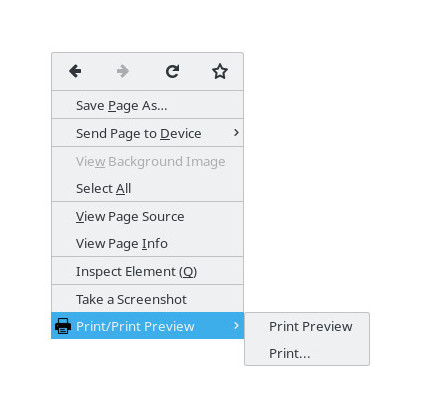Viewport: 421px width, 417px height.
Task: Choose Select All from the context menu
Action: click(147, 188)
